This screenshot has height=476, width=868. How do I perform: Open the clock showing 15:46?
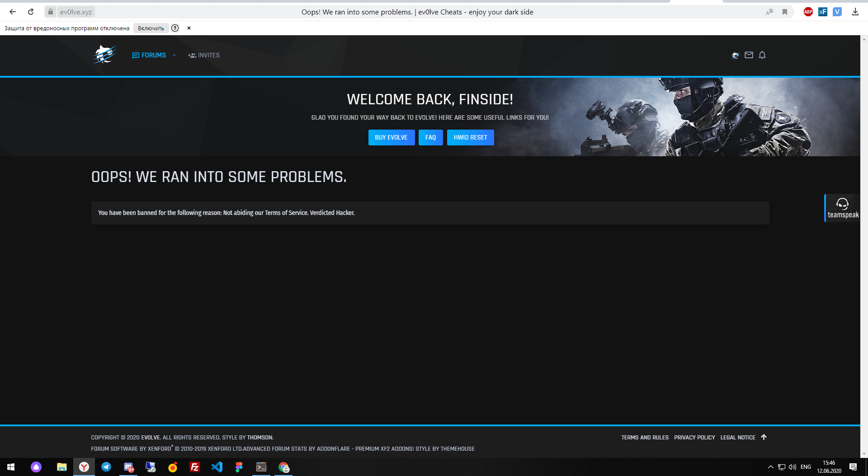(829, 467)
